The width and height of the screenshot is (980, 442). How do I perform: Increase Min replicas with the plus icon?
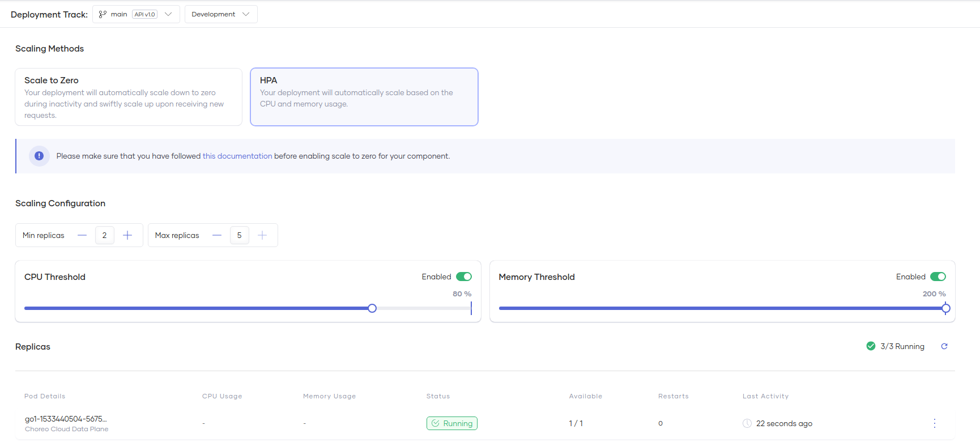pos(127,235)
